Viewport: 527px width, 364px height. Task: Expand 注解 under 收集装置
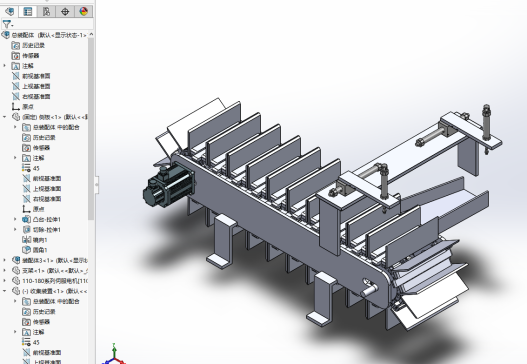(15, 332)
